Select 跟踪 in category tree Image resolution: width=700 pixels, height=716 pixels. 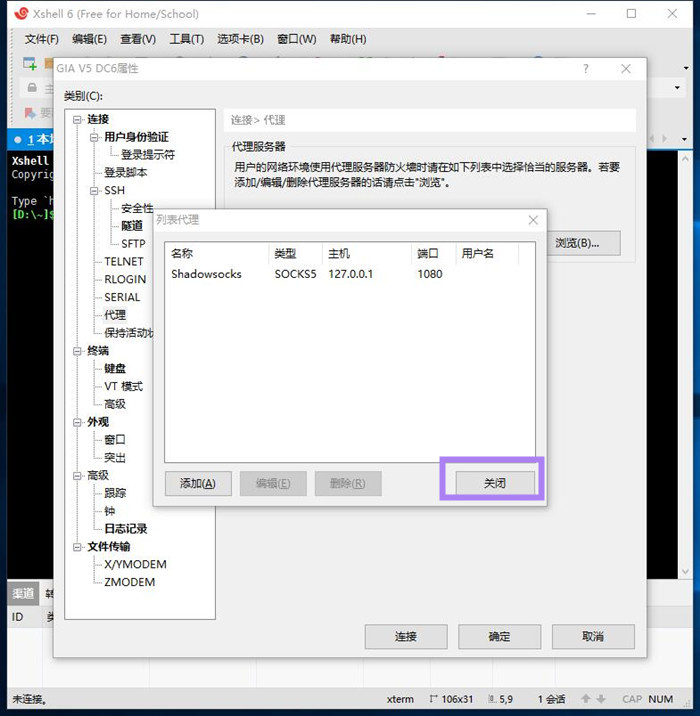pos(115,493)
